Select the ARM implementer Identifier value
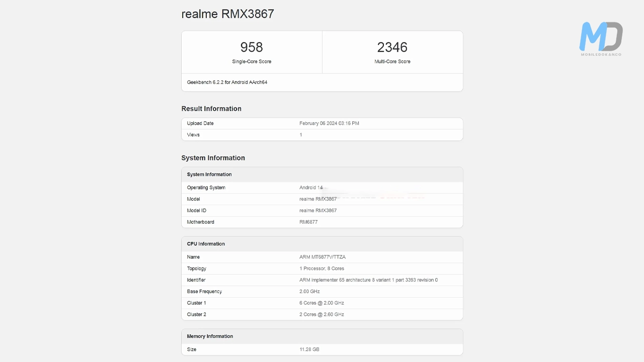644x362 pixels. pyautogui.click(x=368, y=280)
